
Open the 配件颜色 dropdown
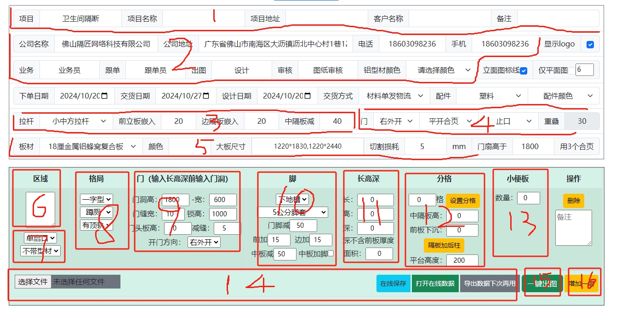tap(564, 96)
